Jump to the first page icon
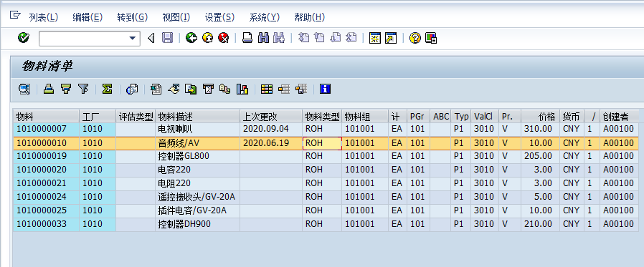The width and height of the screenshot is (644, 267). pos(303,38)
